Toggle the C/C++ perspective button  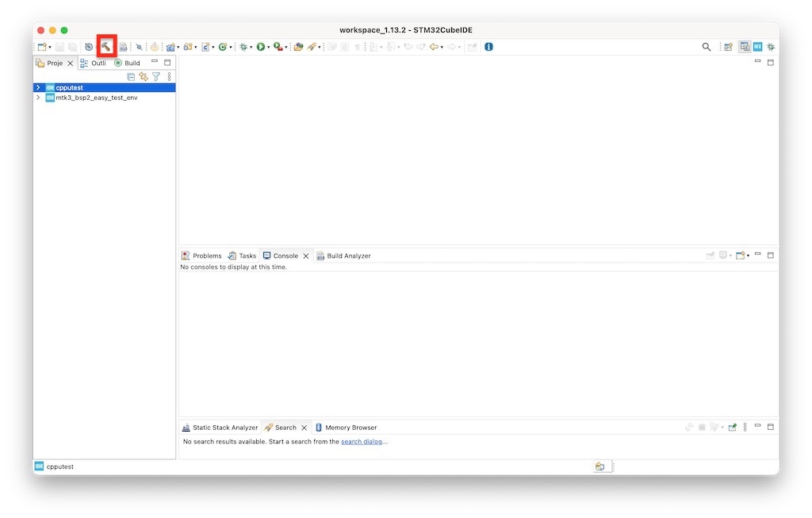pos(744,47)
